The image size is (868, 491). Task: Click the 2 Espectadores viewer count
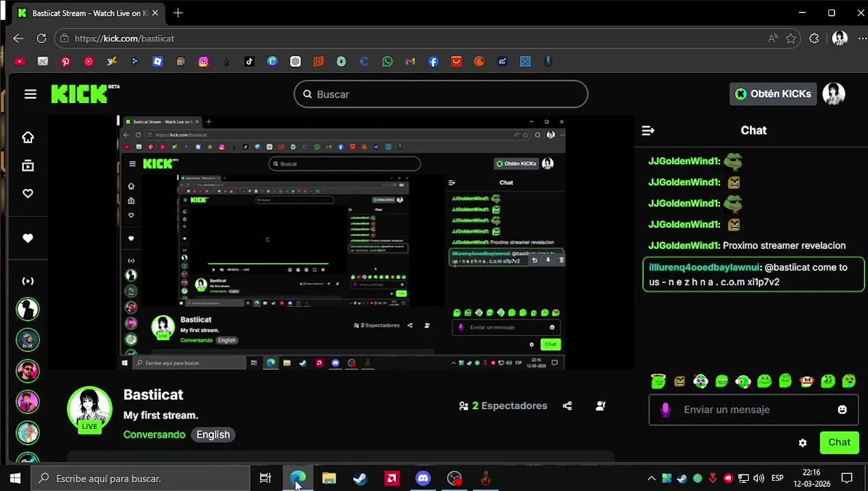504,406
